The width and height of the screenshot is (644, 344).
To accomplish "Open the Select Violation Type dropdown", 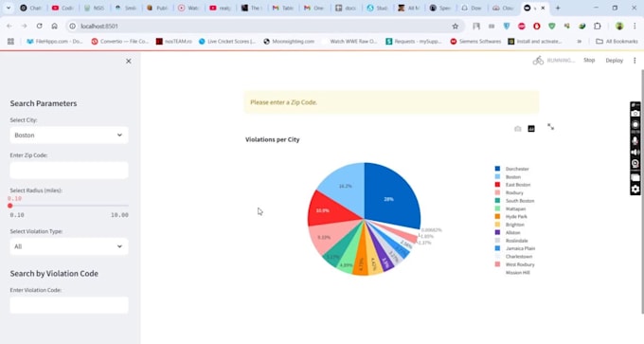I will pos(69,246).
